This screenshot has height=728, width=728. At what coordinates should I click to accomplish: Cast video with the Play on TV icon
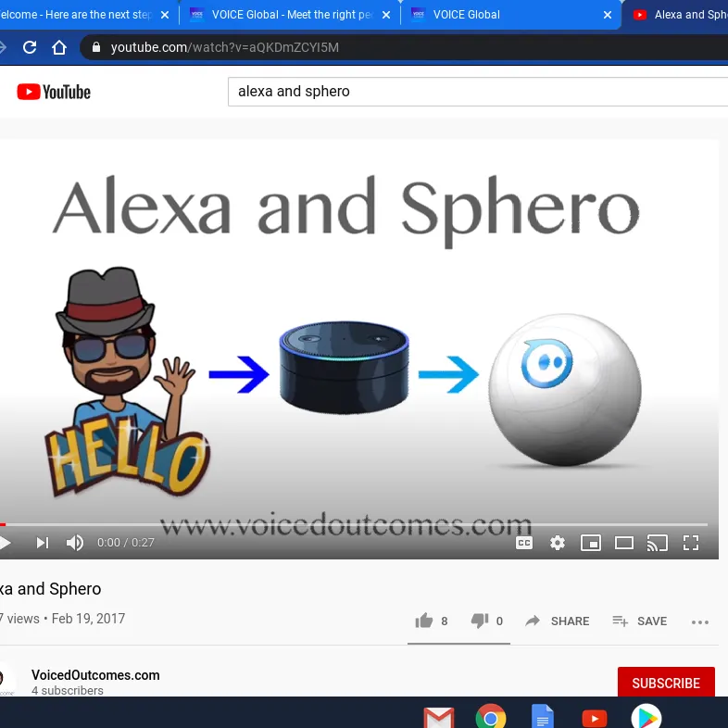point(658,543)
